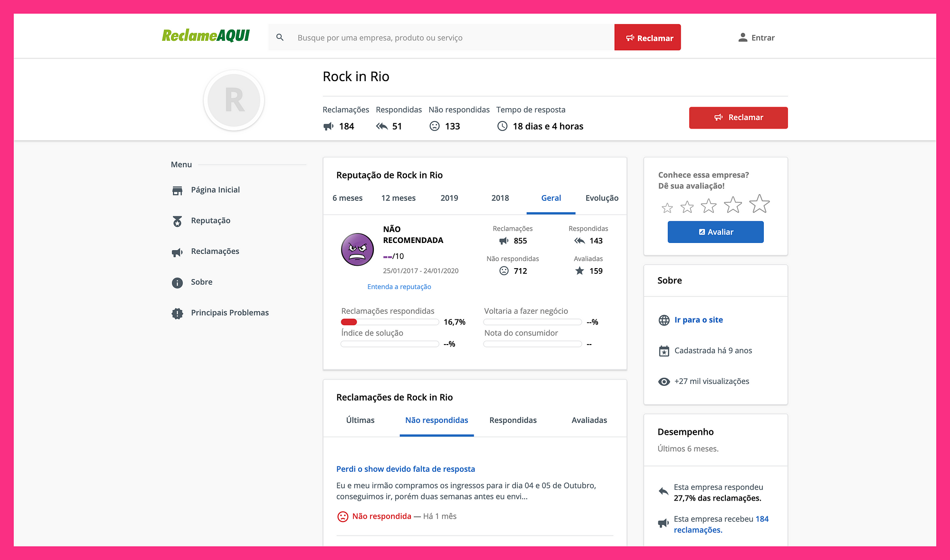This screenshot has height=560, width=950.
Task: Rate the company with the fourth star
Action: pos(733,205)
